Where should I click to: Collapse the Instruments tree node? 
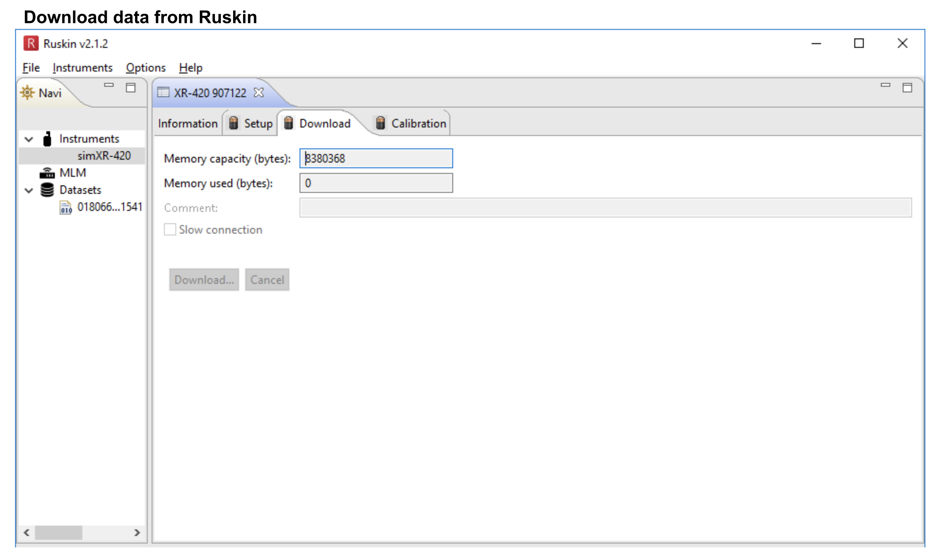(x=29, y=139)
